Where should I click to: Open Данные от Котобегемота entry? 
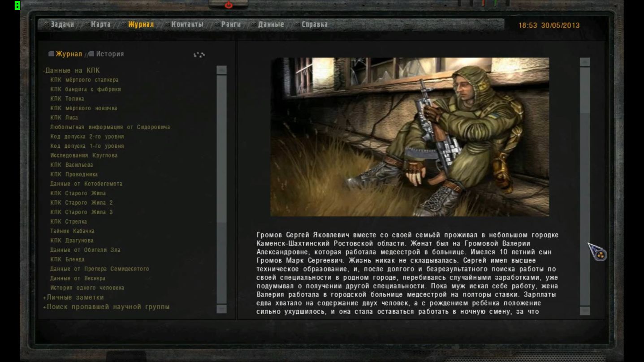pyautogui.click(x=86, y=184)
